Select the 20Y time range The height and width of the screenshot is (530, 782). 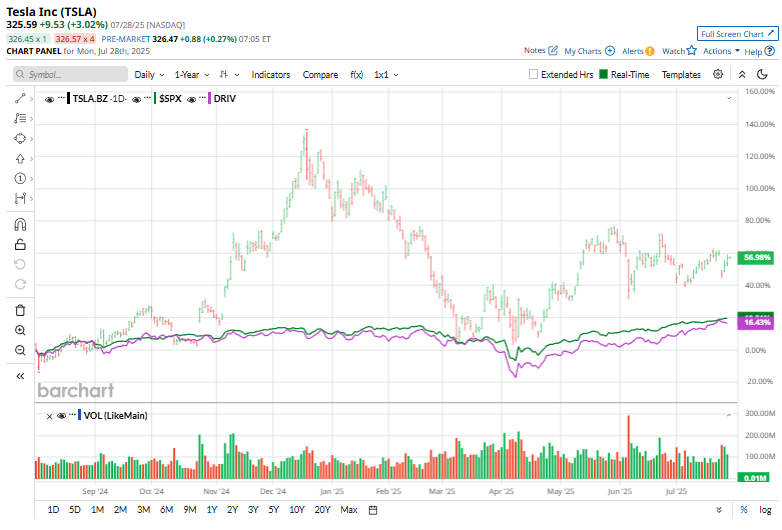pyautogui.click(x=322, y=510)
